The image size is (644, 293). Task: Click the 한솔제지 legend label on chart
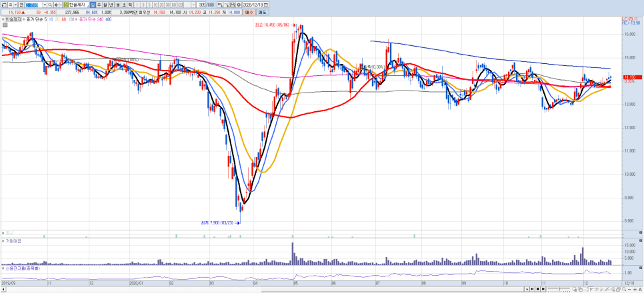pos(13,19)
